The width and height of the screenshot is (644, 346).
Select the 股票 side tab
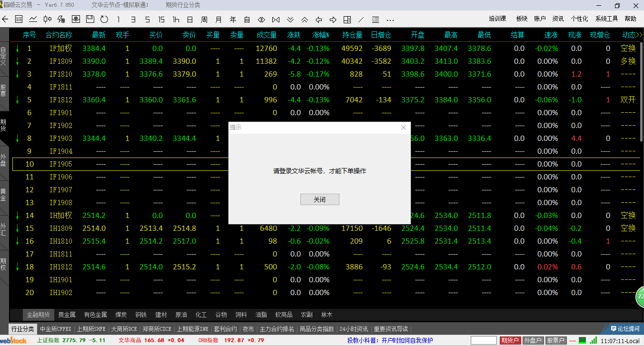tap(4, 90)
